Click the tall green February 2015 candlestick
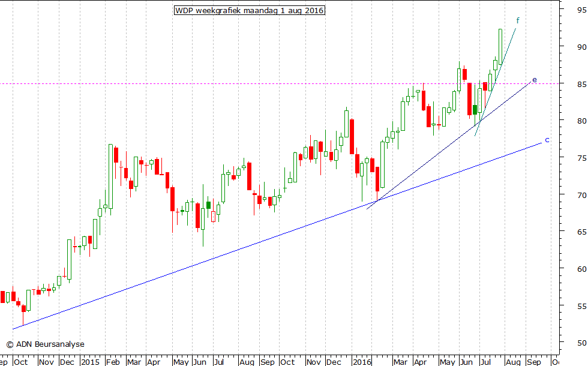The image size is (588, 366). [110, 176]
